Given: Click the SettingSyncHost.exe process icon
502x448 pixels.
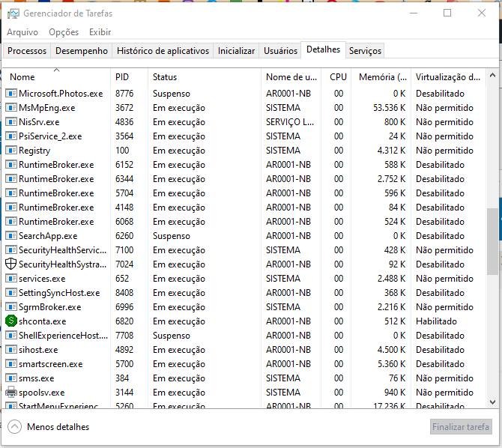Looking at the screenshot, I should [11, 293].
